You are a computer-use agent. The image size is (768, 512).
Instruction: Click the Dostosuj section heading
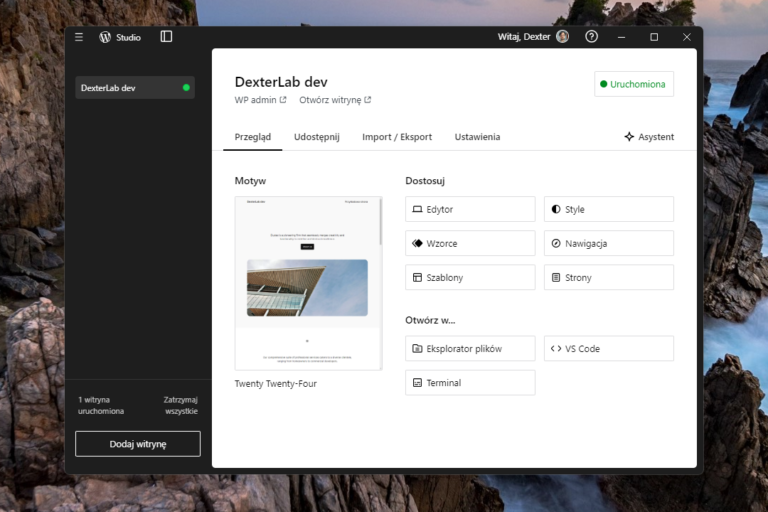425,181
